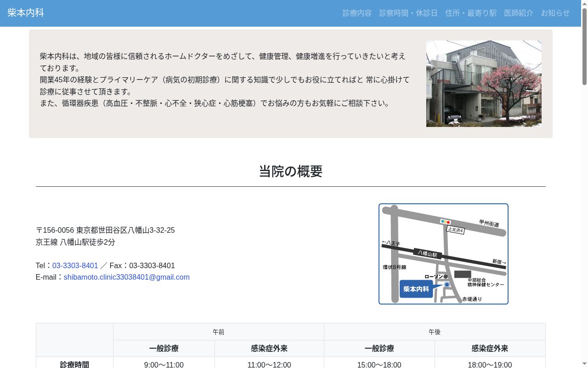Image resolution: width=588 pixels, height=368 pixels.
Task: Select 医師紹介 in the navbar
Action: [519, 13]
